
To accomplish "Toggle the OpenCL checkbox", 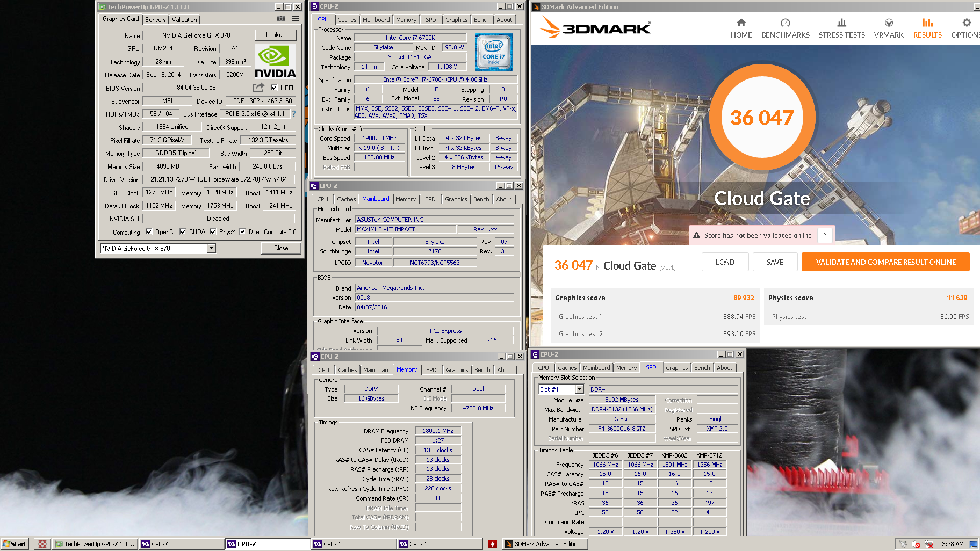I will 149,232.
